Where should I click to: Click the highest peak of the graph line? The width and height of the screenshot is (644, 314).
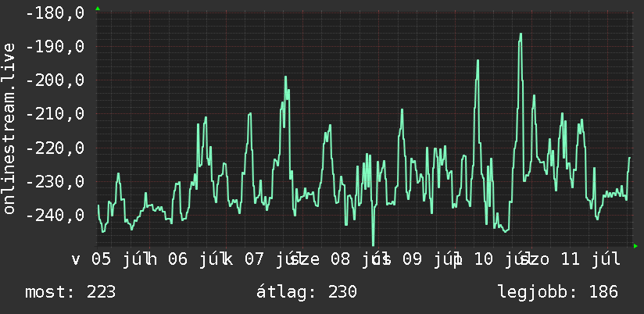pos(521,34)
